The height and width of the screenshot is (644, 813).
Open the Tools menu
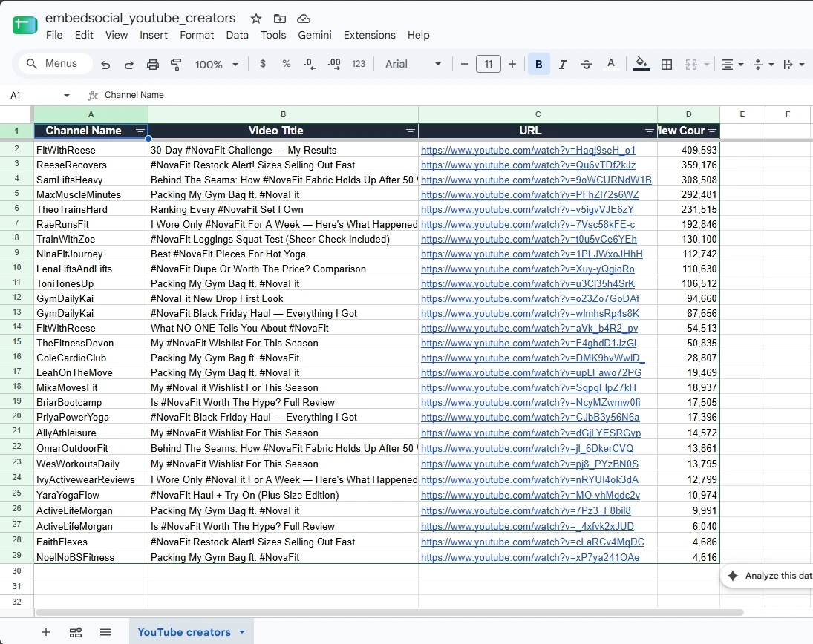tap(273, 35)
